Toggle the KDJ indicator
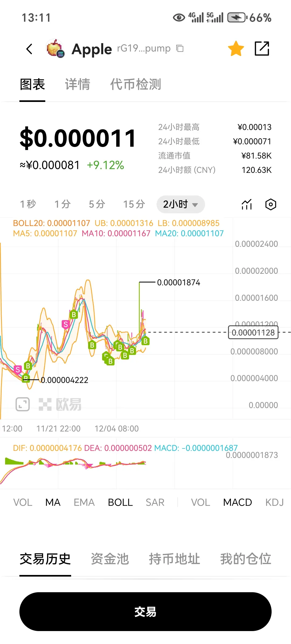The image size is (291, 644). point(275,502)
